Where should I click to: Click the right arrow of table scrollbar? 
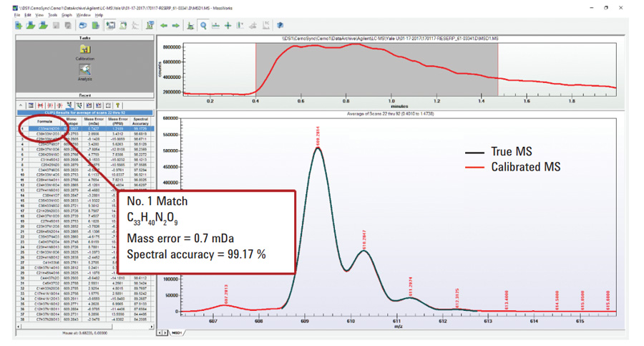coord(150,326)
